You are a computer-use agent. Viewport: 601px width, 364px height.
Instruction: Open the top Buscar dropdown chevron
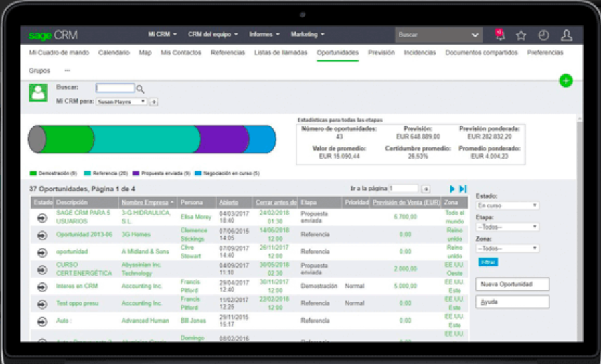475,35
